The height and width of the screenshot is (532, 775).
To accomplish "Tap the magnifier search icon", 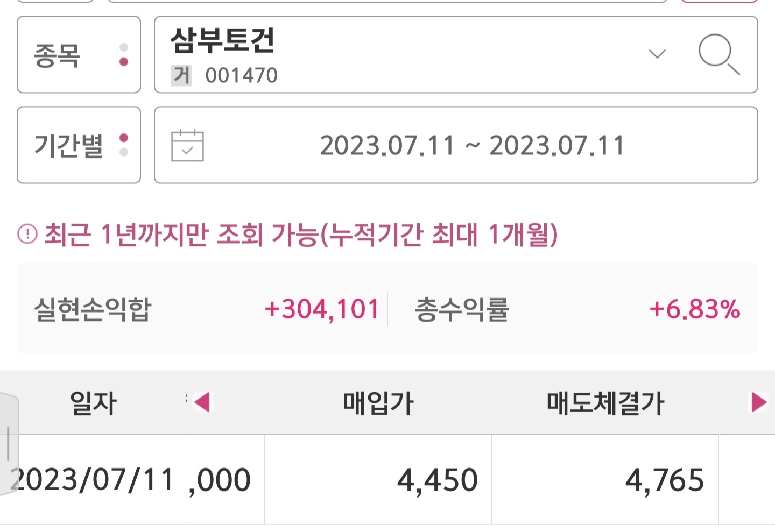I will coord(719,54).
